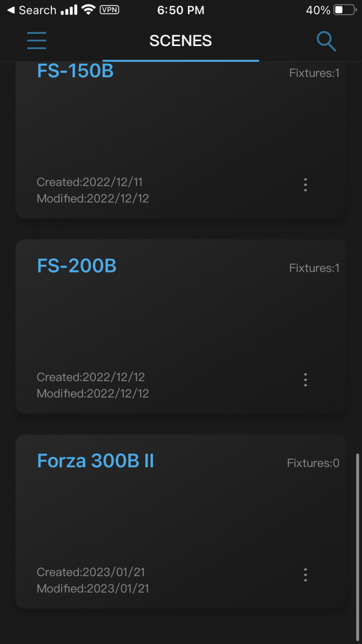Image resolution: width=362 pixels, height=644 pixels.
Task: Select the SCENES tab
Action: pyautogui.click(x=181, y=41)
